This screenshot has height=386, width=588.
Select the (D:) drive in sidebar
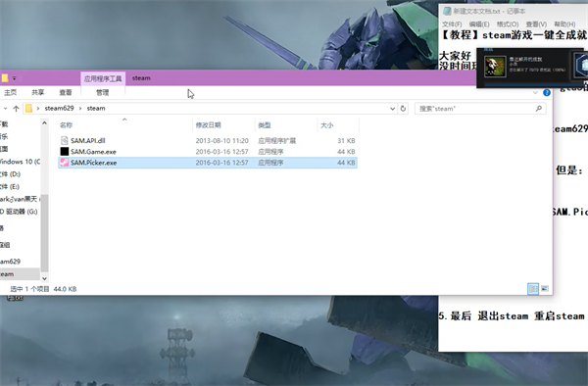[x=10, y=173]
